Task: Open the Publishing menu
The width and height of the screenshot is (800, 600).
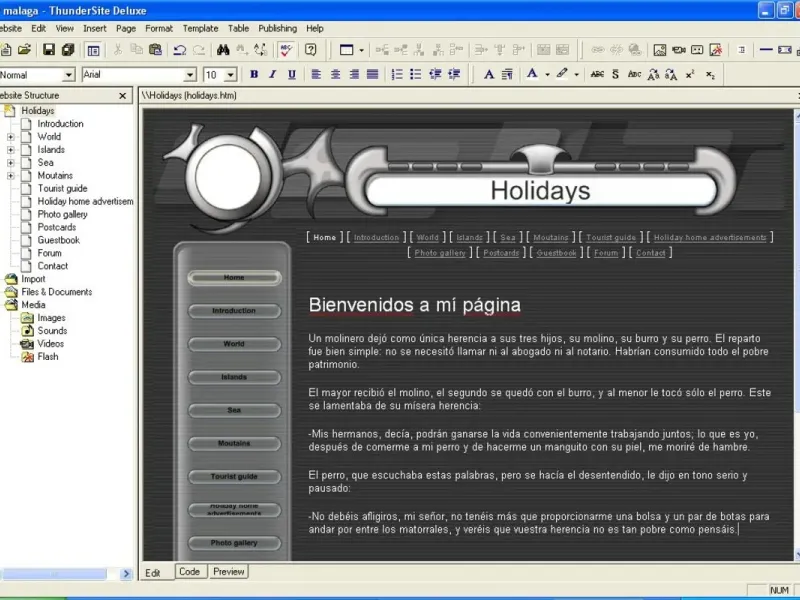Action: tap(278, 29)
